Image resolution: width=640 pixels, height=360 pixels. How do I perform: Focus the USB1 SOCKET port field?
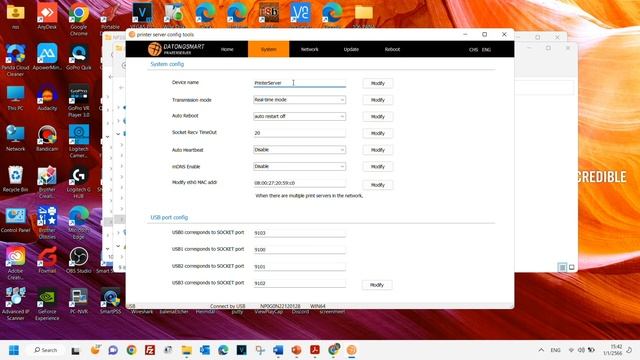[x=299, y=250]
